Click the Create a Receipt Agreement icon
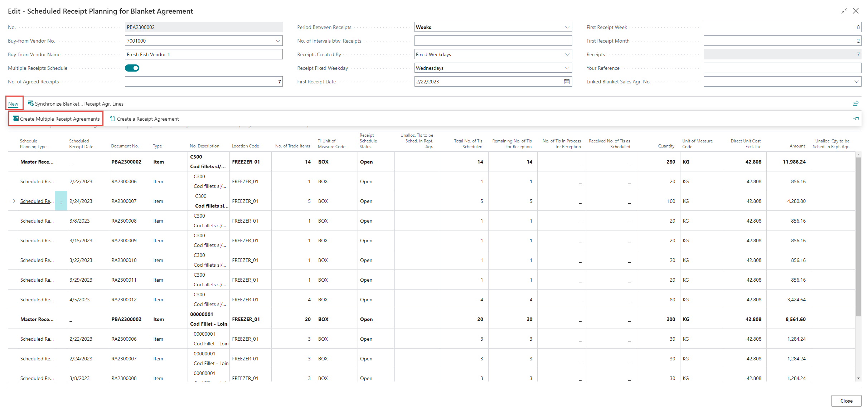Viewport: 868px width, 413px height. point(113,118)
